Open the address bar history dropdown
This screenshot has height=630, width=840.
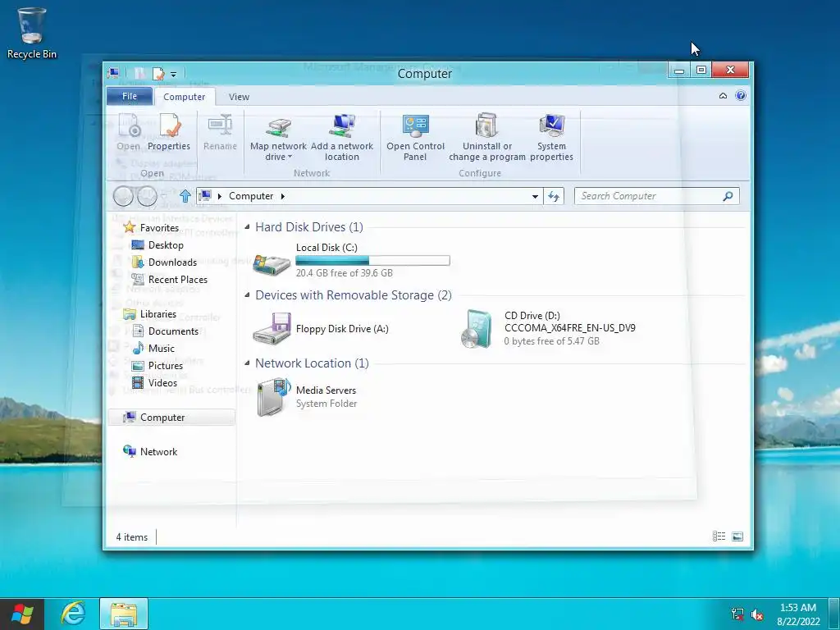click(x=535, y=197)
